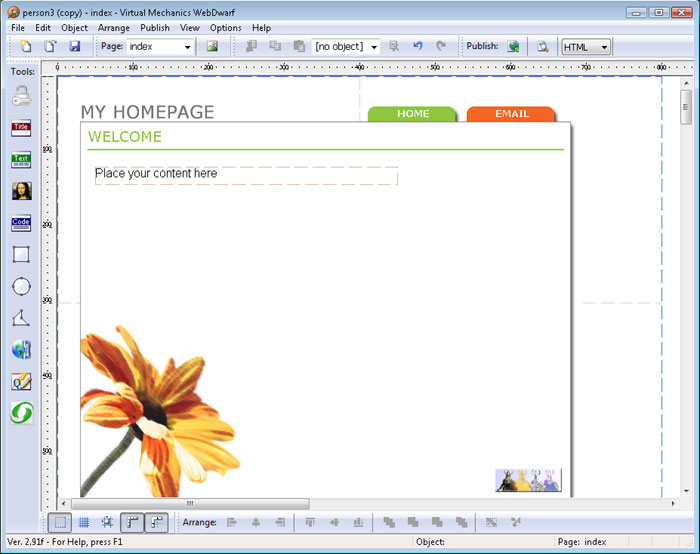The image size is (700, 554).
Task: Click the green HOME navigation button
Action: coord(412,114)
